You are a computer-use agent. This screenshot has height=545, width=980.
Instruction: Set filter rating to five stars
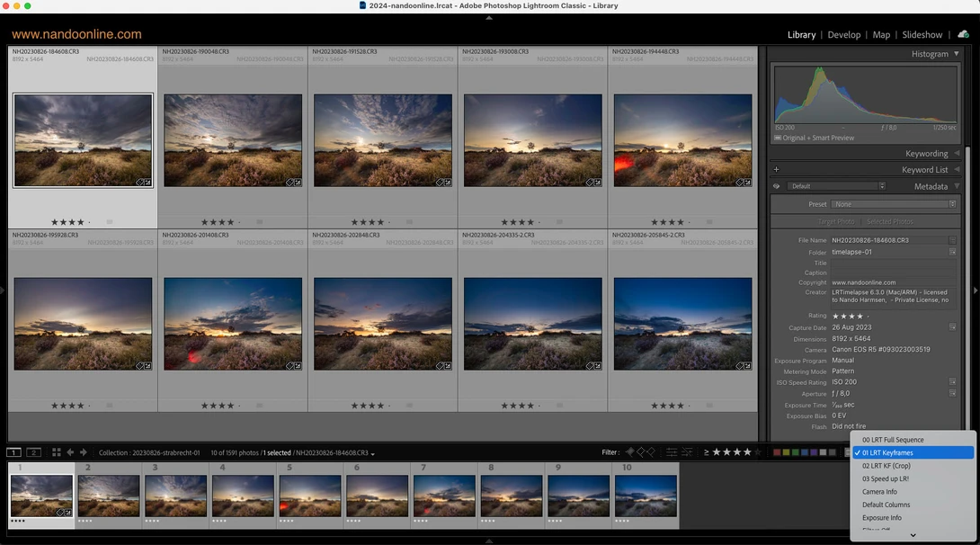coord(758,451)
